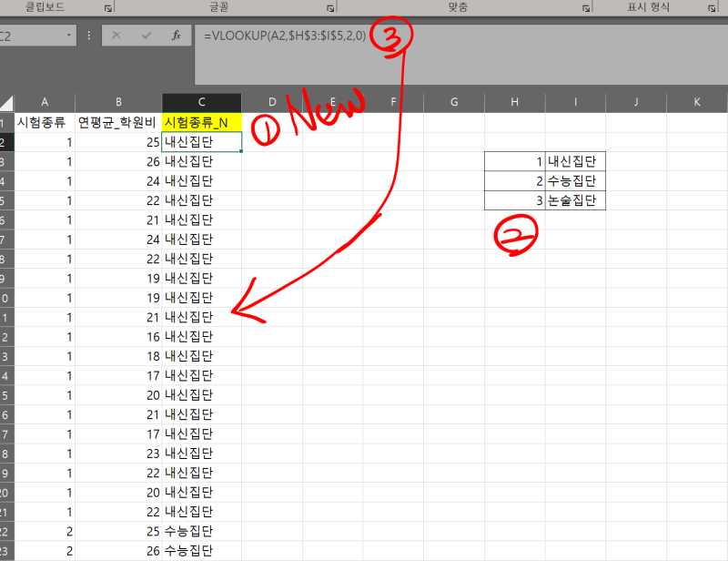Select row 7 header
Screen dimensions: 728x561
[x=7, y=240]
